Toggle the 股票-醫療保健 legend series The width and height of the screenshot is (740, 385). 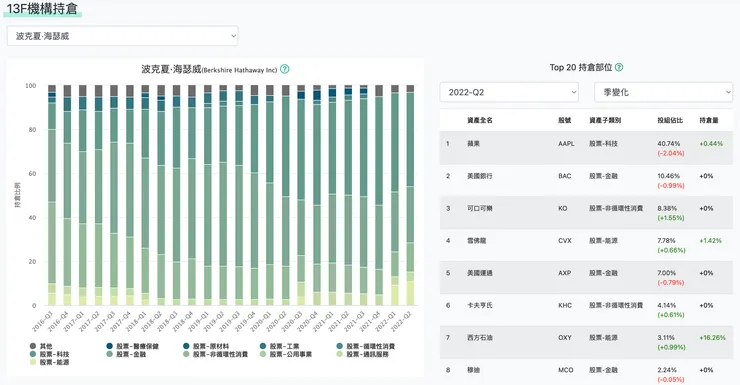(x=132, y=346)
